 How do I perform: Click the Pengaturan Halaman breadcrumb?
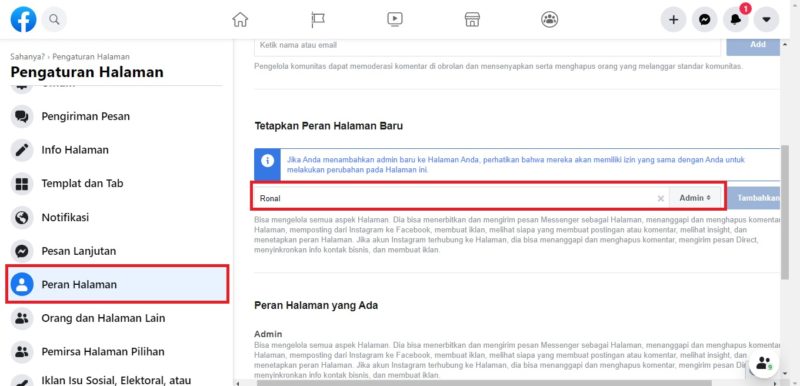pyautogui.click(x=91, y=57)
